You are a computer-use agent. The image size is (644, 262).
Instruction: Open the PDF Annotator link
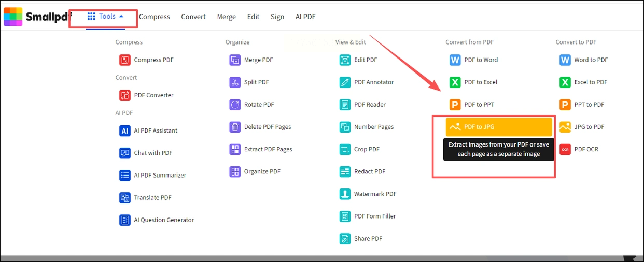click(374, 82)
